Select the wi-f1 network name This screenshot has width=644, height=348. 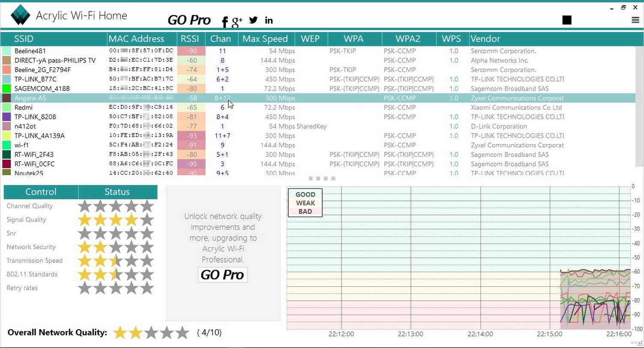(x=22, y=145)
